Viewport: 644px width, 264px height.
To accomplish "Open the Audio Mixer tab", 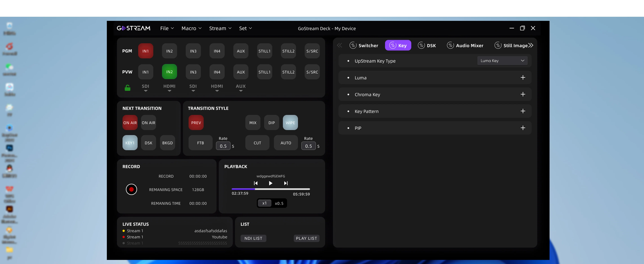I will pyautogui.click(x=465, y=45).
